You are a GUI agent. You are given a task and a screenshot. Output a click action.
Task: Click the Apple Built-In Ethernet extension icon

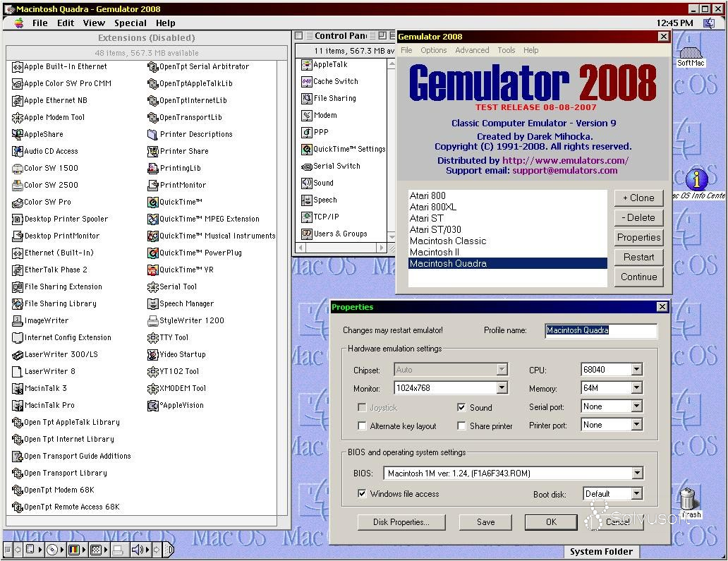(17, 67)
